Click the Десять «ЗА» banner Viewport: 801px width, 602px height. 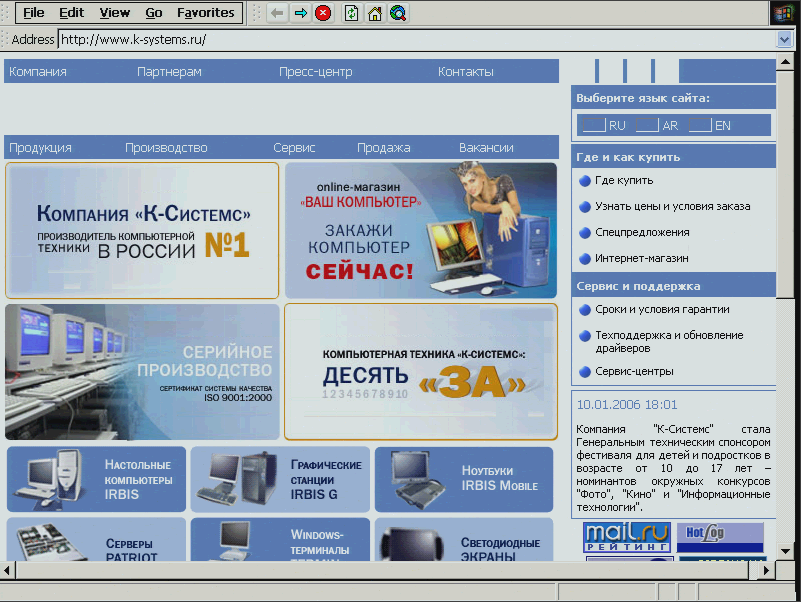421,372
